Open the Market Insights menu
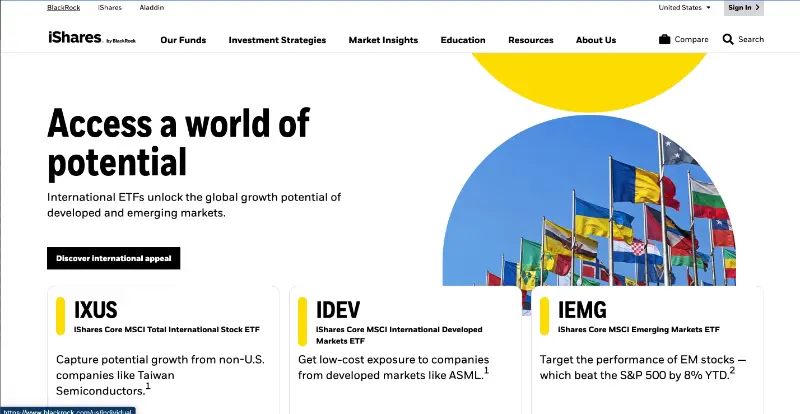 (x=383, y=40)
